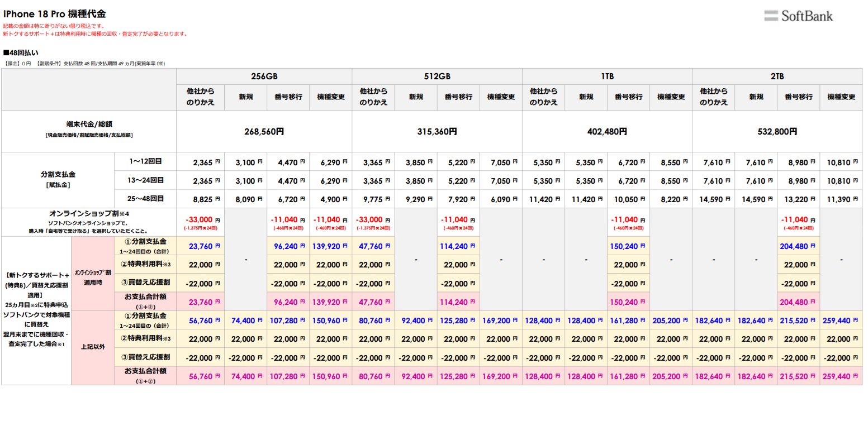
Task: Select the red note starting "新トクするサポート+は特典利用時"
Action: tap(95, 34)
